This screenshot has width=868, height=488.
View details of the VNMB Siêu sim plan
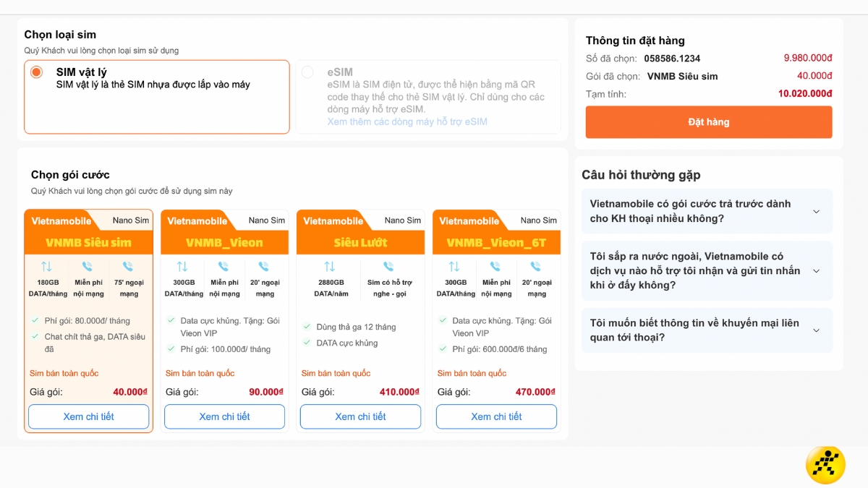tap(88, 416)
